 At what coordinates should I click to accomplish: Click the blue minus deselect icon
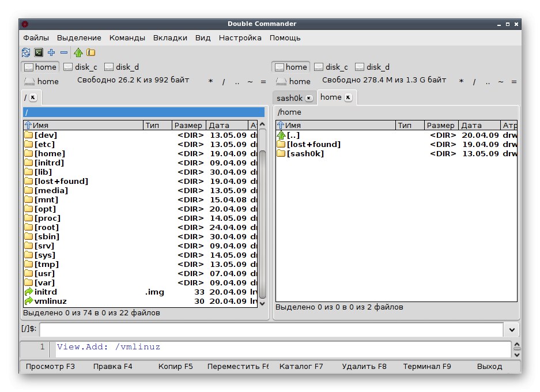pyautogui.click(x=64, y=52)
